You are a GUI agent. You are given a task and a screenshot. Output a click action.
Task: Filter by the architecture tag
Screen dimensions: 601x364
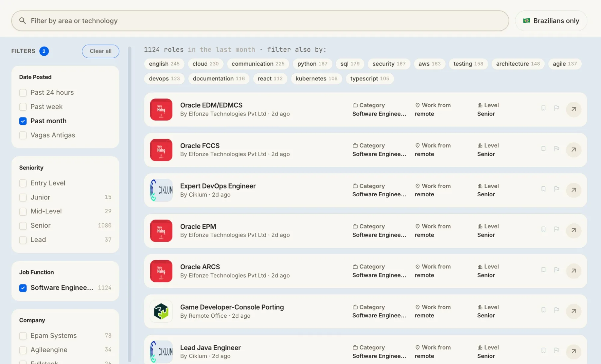pyautogui.click(x=518, y=64)
